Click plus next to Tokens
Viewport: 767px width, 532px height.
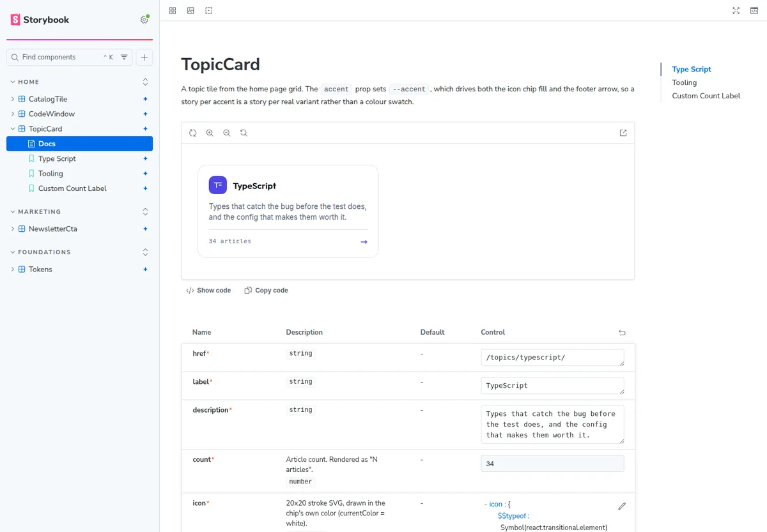coord(145,270)
